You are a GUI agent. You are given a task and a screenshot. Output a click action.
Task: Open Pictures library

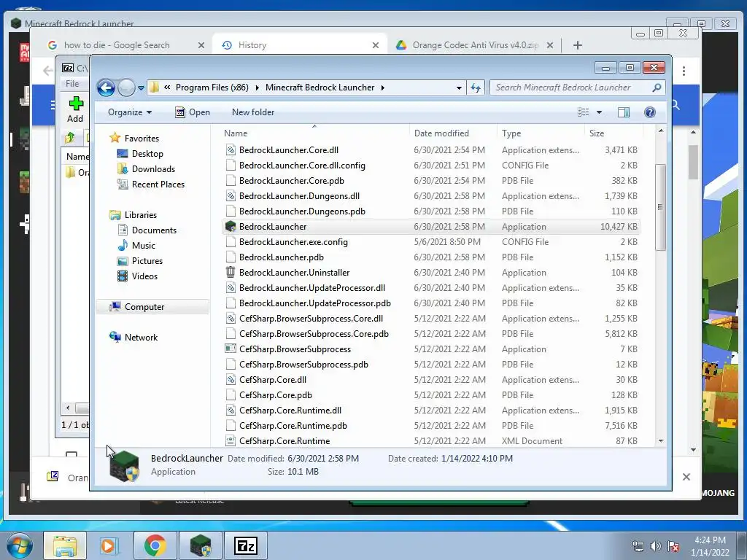[147, 261]
